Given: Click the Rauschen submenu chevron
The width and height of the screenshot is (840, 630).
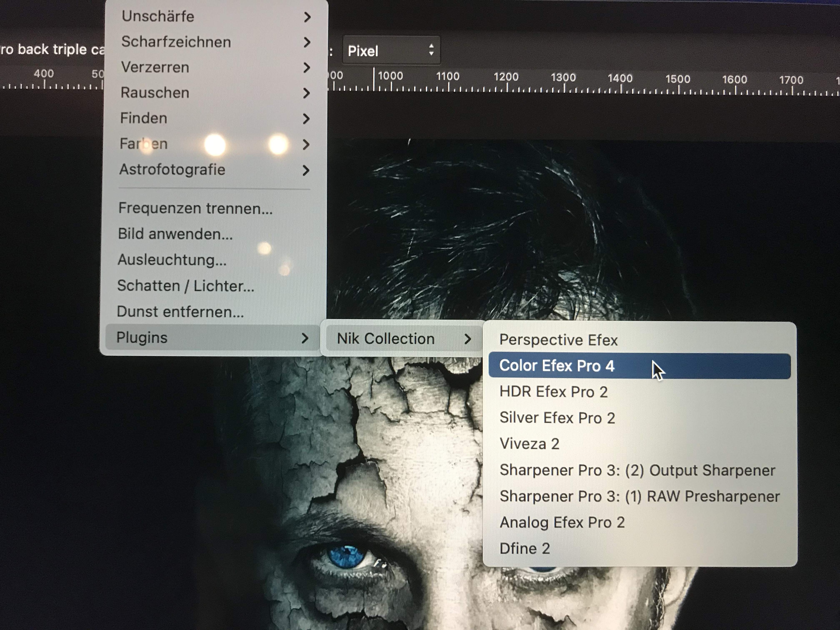Looking at the screenshot, I should pyautogui.click(x=306, y=93).
